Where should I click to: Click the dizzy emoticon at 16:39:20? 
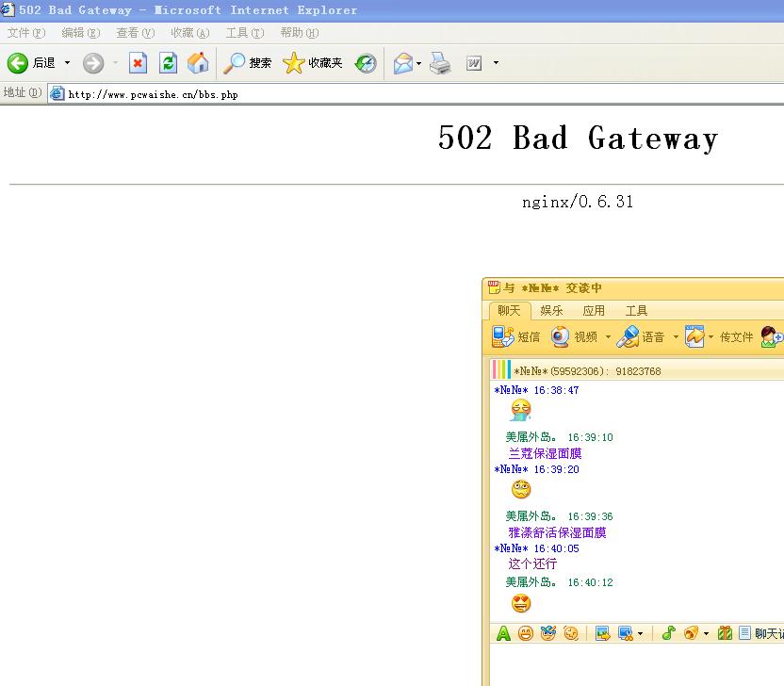[521, 489]
